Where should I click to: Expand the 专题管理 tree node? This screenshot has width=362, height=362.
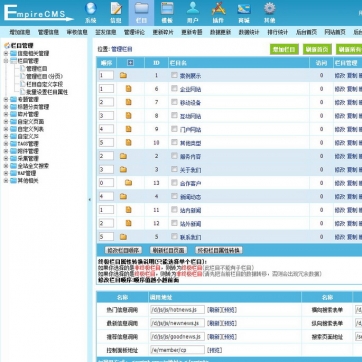[6, 99]
